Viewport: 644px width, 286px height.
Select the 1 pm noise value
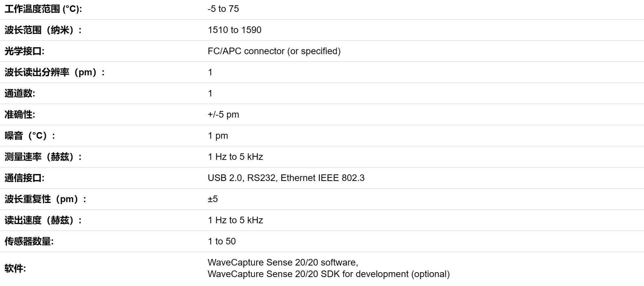point(218,136)
